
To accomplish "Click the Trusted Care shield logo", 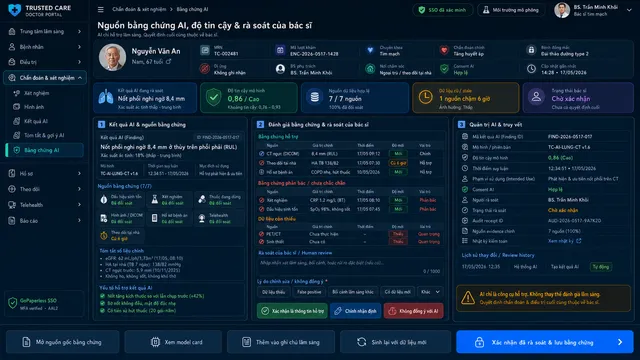I will (14, 10).
